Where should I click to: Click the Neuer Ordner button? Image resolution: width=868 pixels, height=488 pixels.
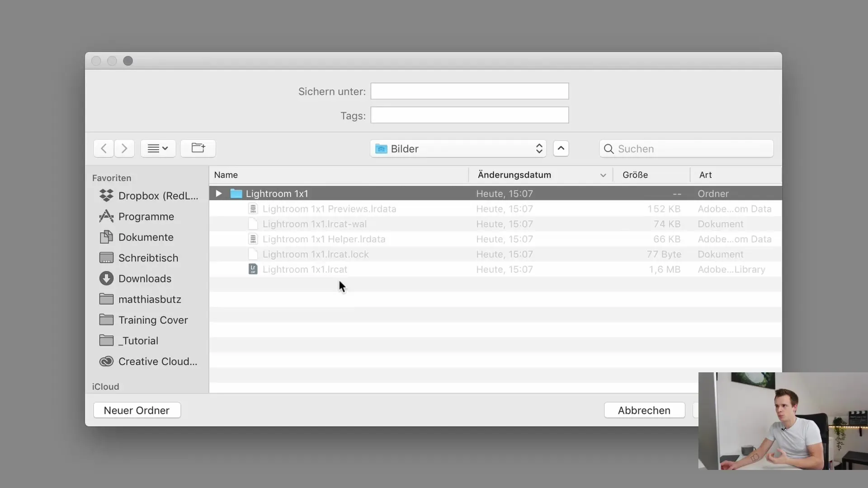pyautogui.click(x=137, y=410)
